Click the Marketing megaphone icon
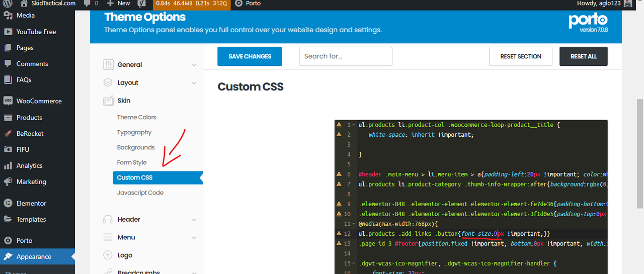 pos(8,182)
